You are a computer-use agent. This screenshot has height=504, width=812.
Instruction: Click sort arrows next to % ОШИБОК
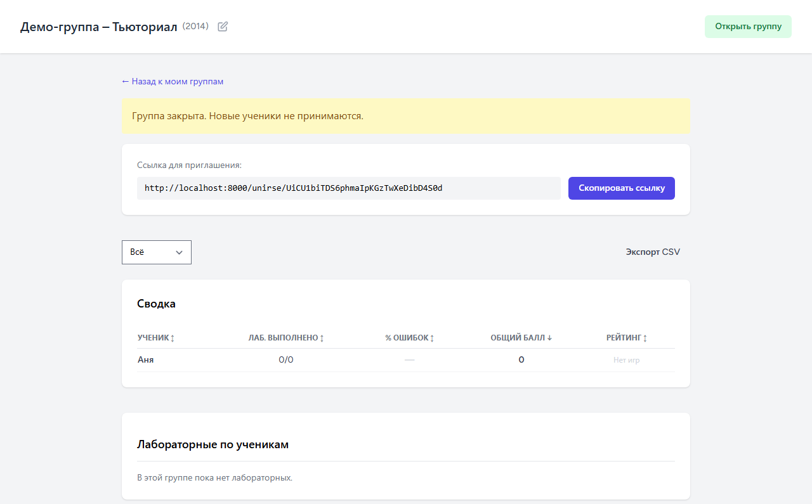432,338
